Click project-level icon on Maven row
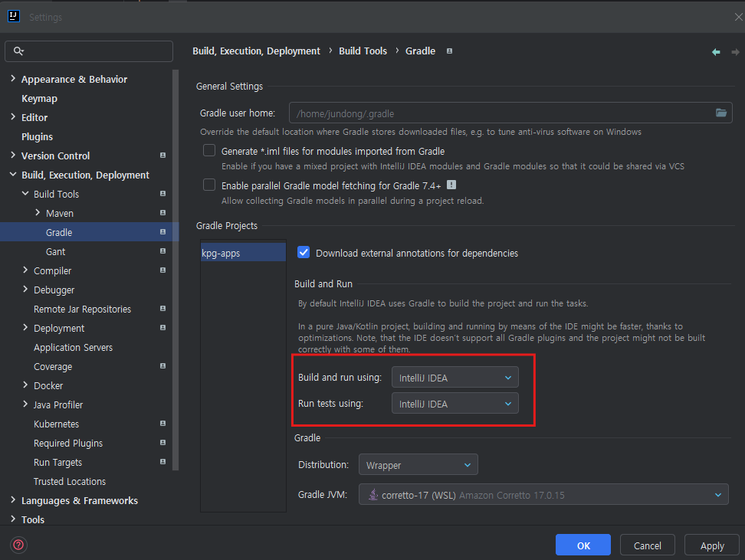745x560 pixels. 162,213
